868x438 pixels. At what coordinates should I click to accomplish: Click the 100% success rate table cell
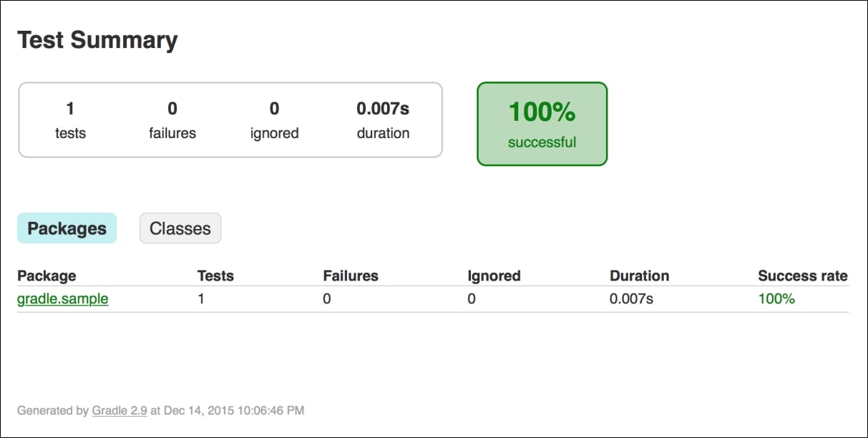click(x=776, y=298)
